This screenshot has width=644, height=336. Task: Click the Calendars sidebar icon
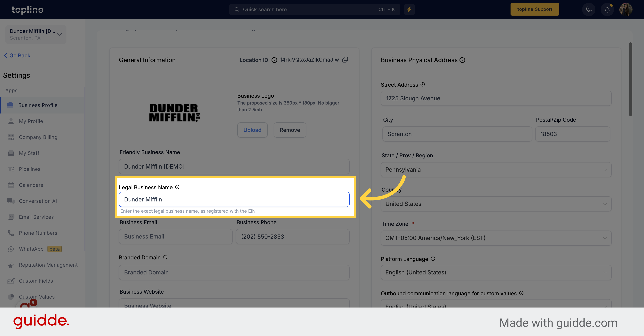pos(11,185)
